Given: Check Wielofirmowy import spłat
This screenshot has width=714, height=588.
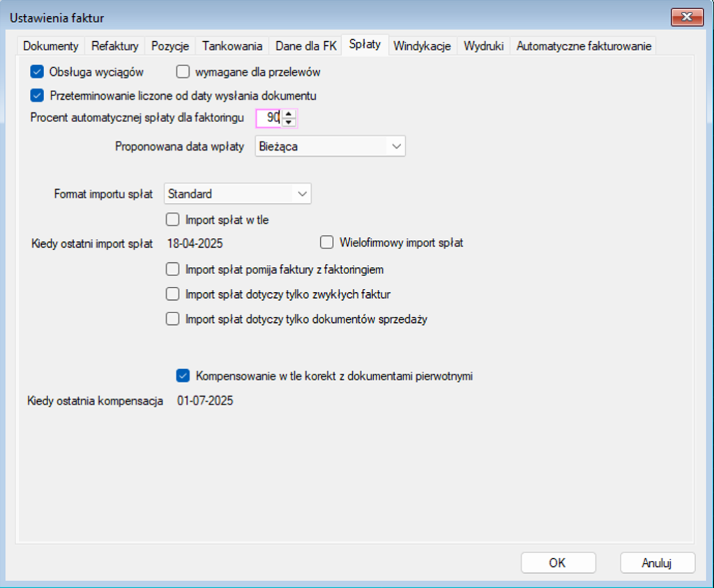Looking at the screenshot, I should click(x=326, y=242).
